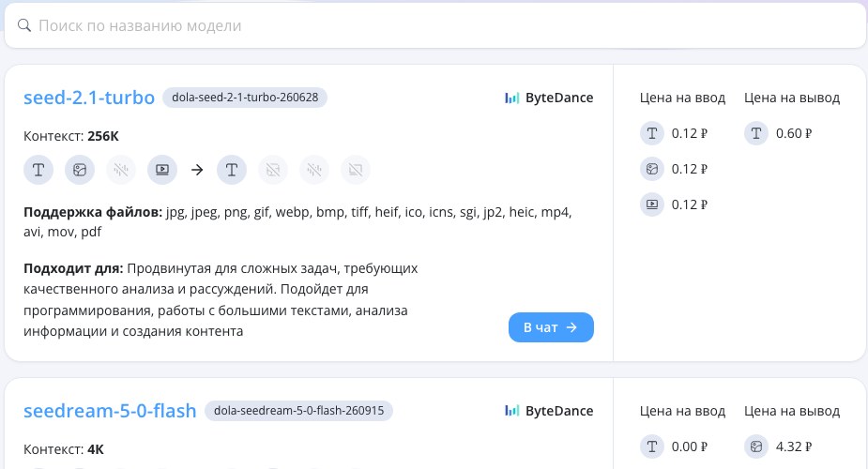This screenshot has height=469, width=868.
Task: Click text output price icon 0.60 ₽
Action: (756, 133)
